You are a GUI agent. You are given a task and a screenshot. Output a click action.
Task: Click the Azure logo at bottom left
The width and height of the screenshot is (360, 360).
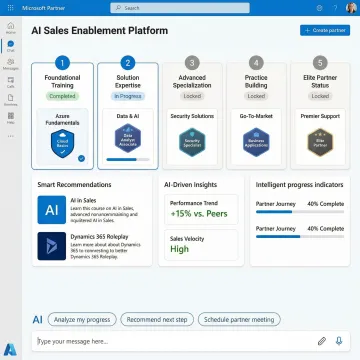[11, 349]
